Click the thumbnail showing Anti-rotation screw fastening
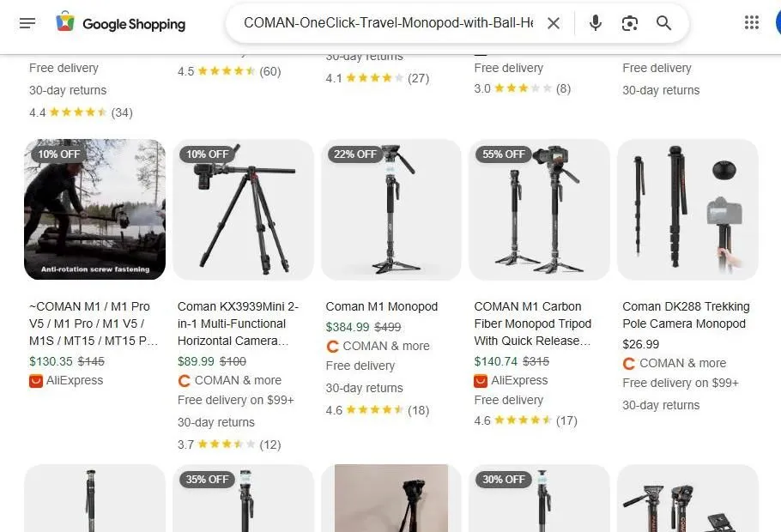The image size is (781, 532). click(x=94, y=209)
